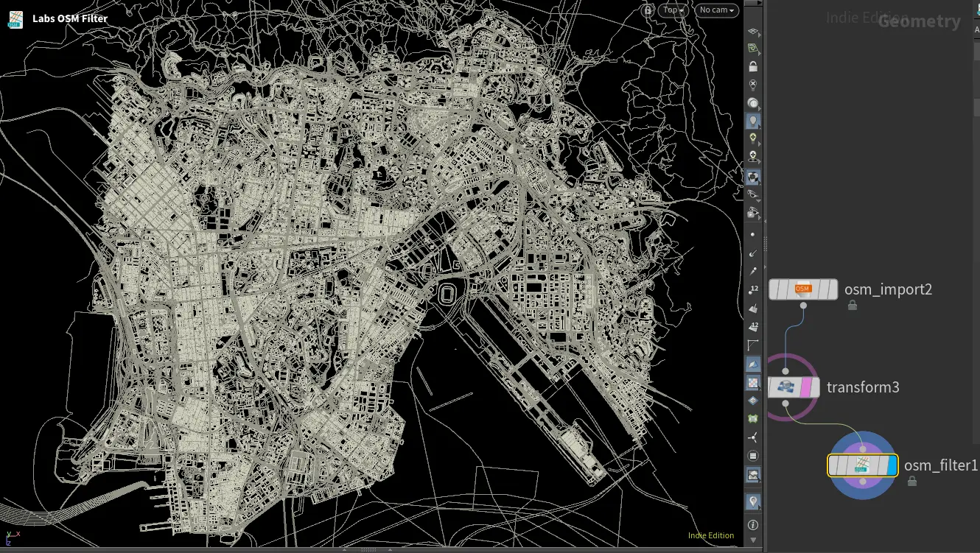Toggle the display points dot icon
Image resolution: width=980 pixels, height=553 pixels.
[x=752, y=235]
